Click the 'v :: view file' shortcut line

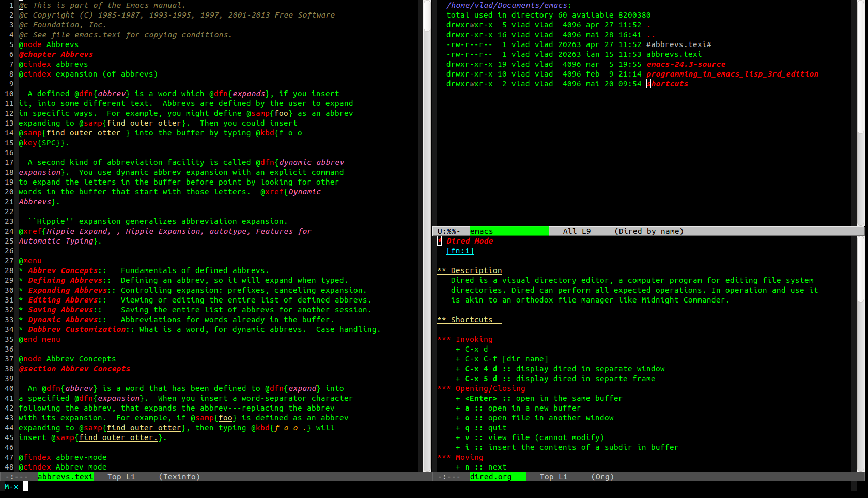tap(530, 437)
